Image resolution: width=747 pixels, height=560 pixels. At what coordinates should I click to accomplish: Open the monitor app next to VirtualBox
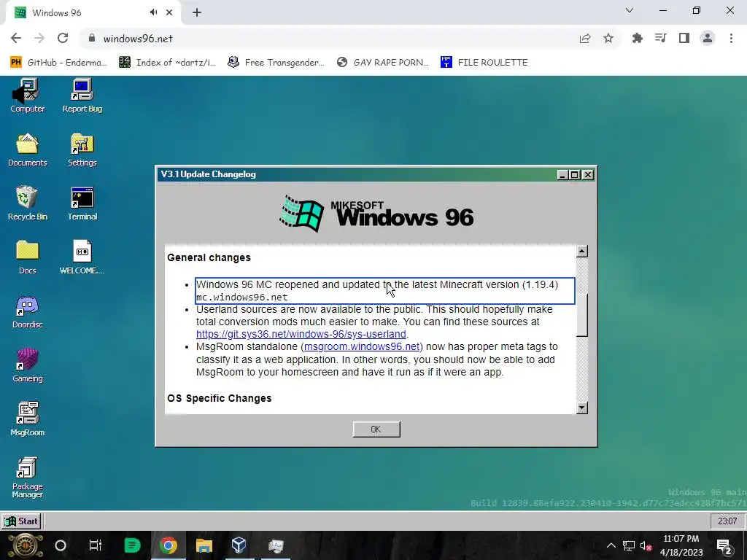[276, 545]
